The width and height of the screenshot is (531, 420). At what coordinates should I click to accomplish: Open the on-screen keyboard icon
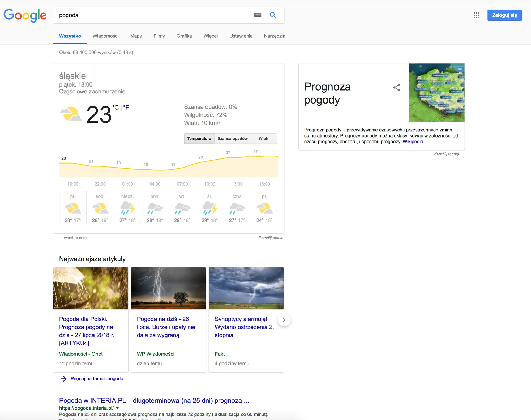tap(258, 15)
